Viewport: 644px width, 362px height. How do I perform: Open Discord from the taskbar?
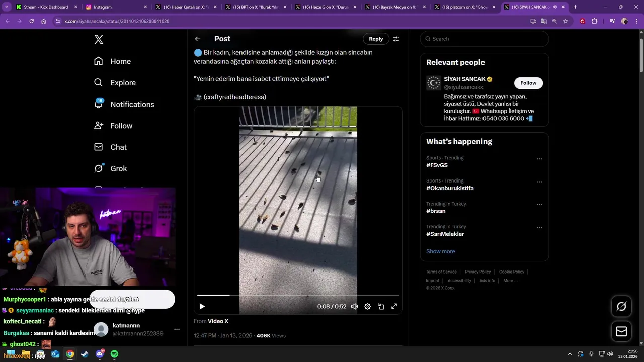coord(100,354)
